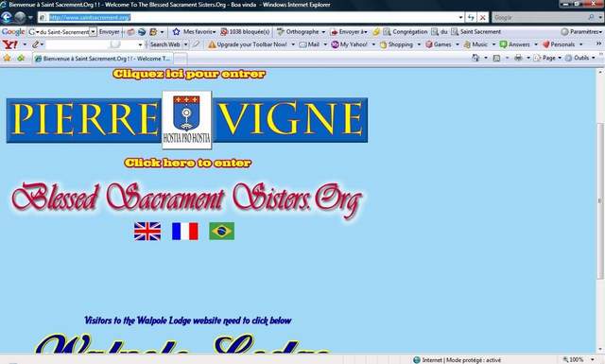Image resolution: width=605 pixels, height=364 pixels.
Task: Expand the address bar history dropdown
Action: tap(460, 17)
